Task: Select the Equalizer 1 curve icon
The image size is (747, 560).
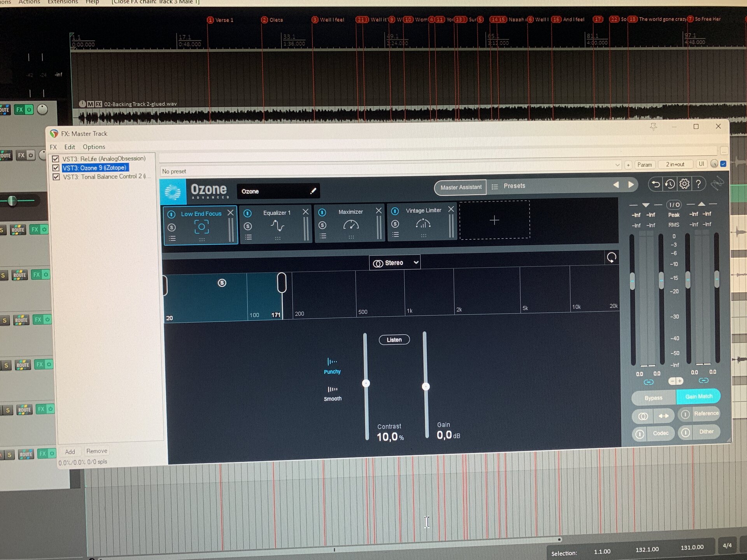Action: [277, 226]
